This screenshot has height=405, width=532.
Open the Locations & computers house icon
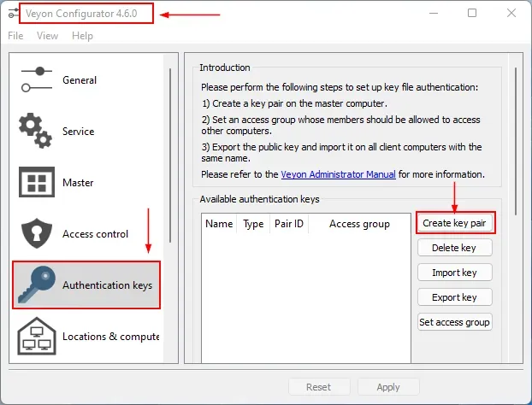[37, 336]
